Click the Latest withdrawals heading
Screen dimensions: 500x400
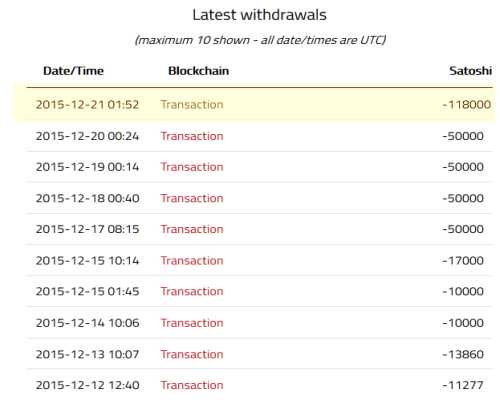[x=259, y=15]
